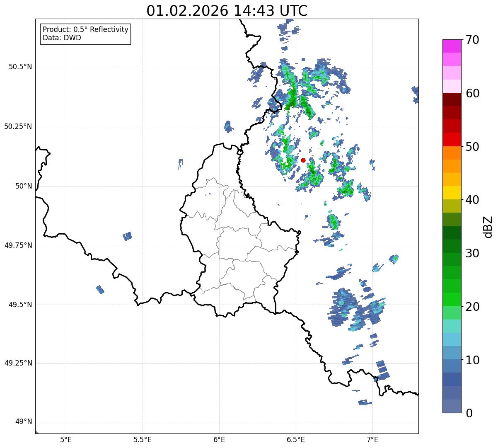The width and height of the screenshot is (498, 448).
Task: Click the "Data: DWD" label
Action: pos(62,38)
